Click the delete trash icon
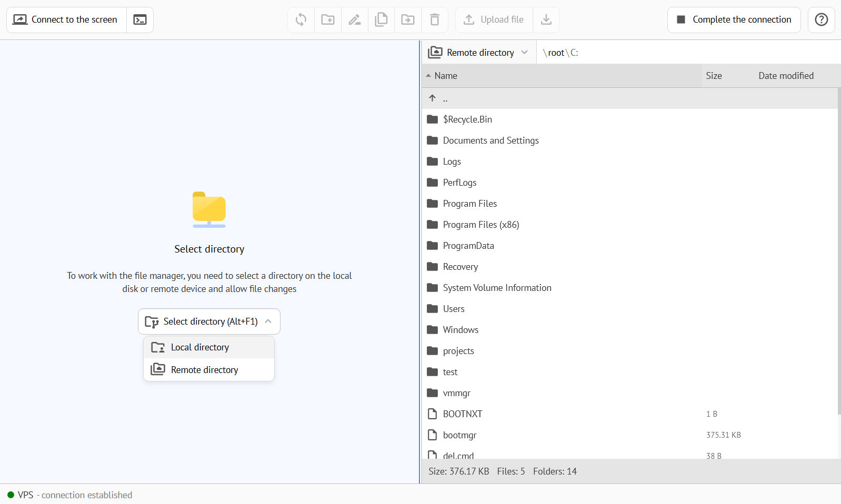The width and height of the screenshot is (841, 504). coord(435,20)
